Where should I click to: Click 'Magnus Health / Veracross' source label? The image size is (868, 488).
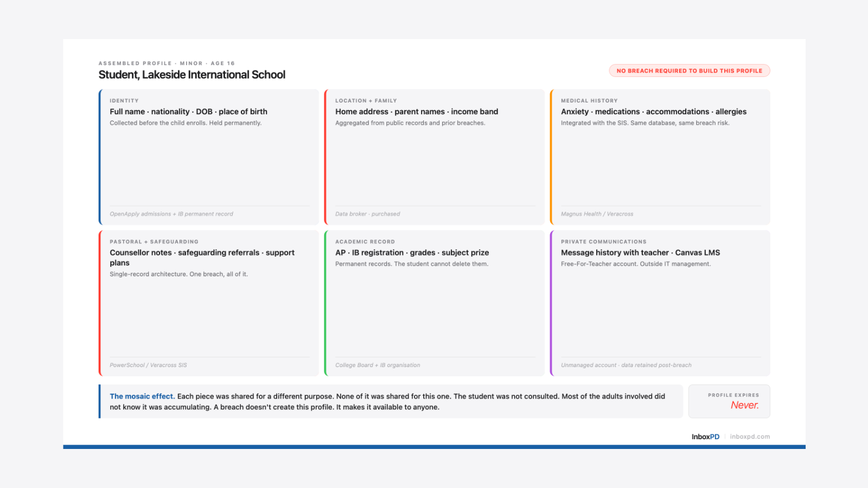tap(597, 214)
